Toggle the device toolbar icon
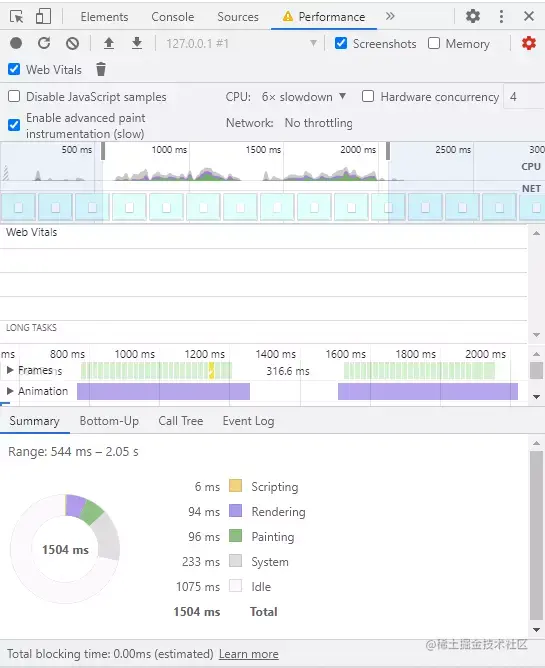 coord(43,17)
